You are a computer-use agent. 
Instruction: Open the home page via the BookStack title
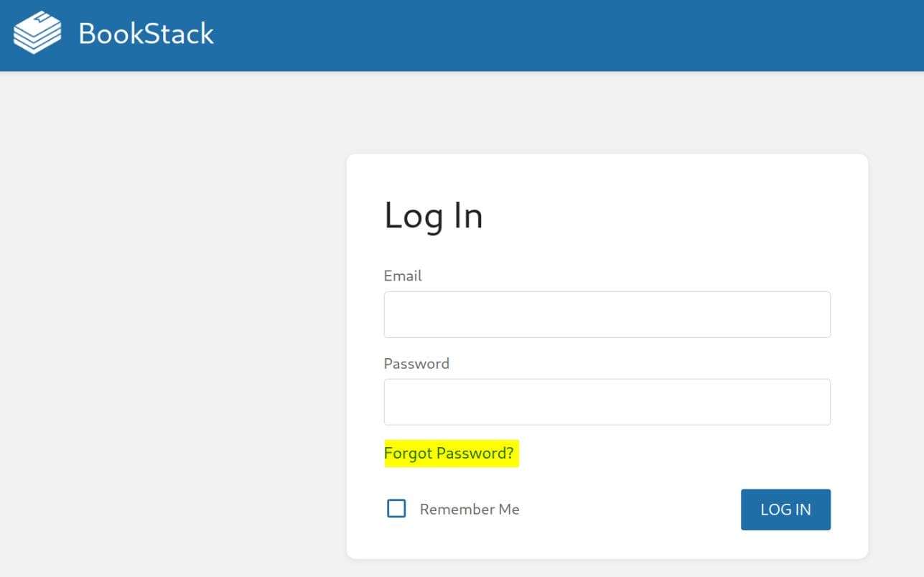(146, 34)
